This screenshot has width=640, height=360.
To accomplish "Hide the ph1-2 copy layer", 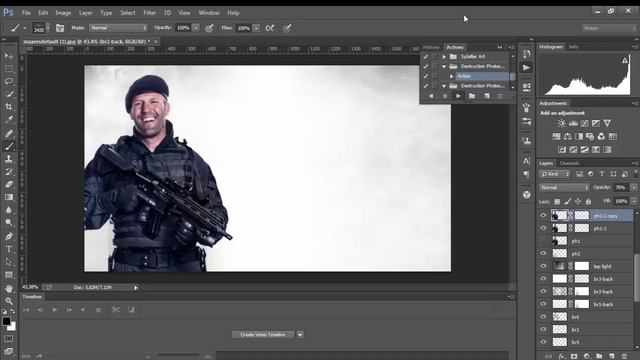I will point(543,216).
